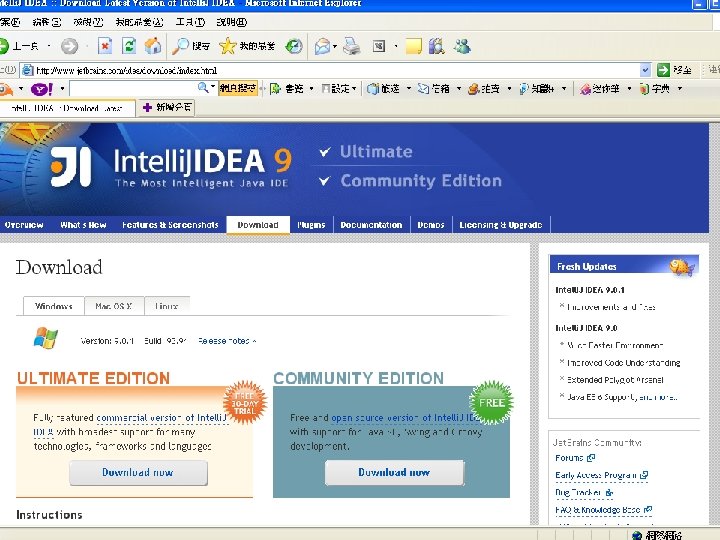Click the Improved Code Understanding update item

tap(623, 363)
